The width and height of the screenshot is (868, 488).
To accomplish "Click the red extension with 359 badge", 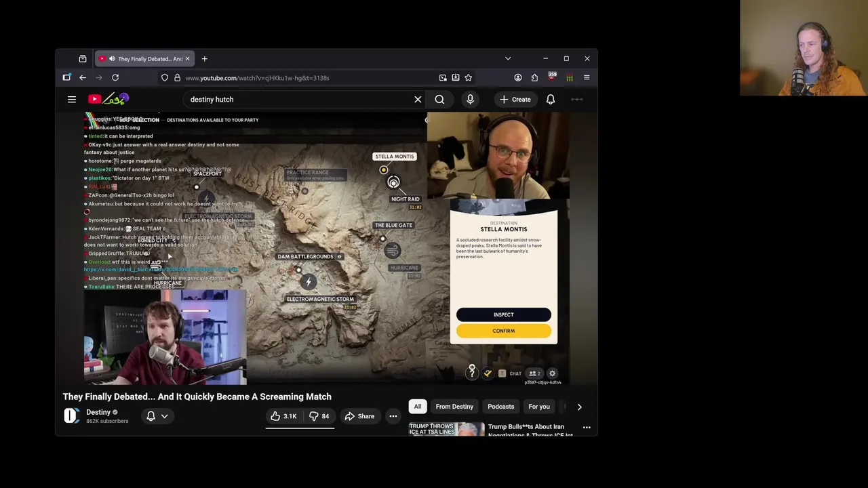I will [551, 77].
